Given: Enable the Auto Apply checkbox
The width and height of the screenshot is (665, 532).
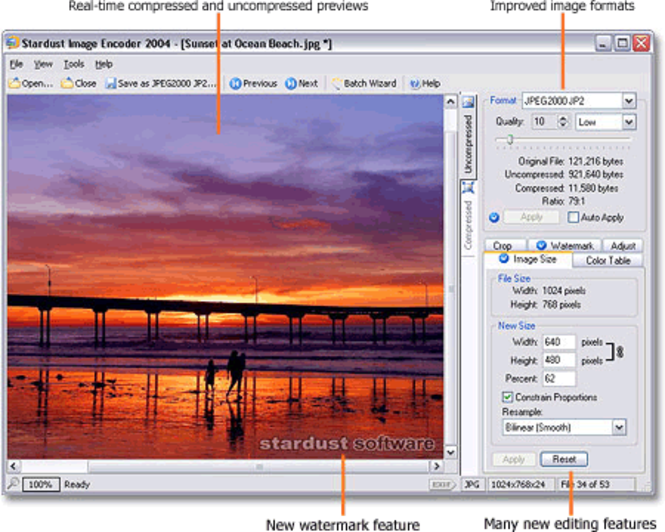Looking at the screenshot, I should (x=573, y=217).
